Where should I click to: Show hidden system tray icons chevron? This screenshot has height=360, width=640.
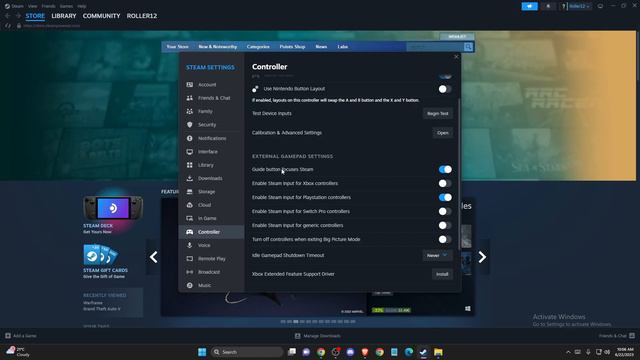(x=568, y=352)
